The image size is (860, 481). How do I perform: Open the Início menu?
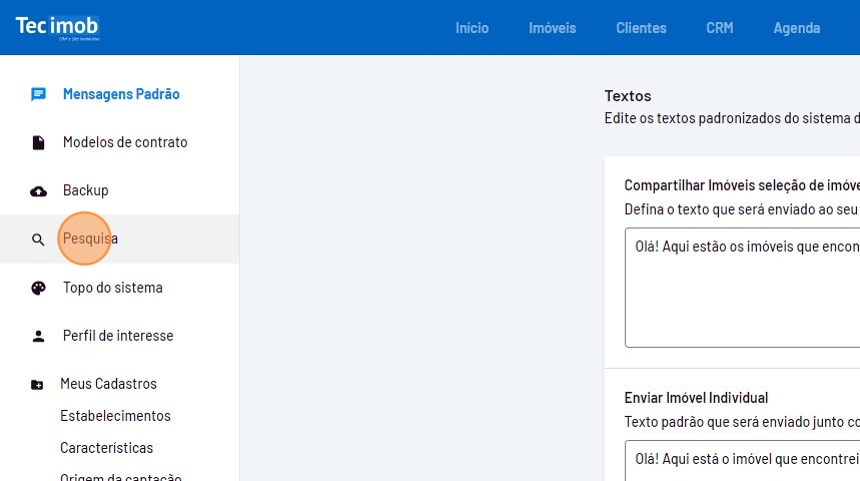pyautogui.click(x=472, y=28)
